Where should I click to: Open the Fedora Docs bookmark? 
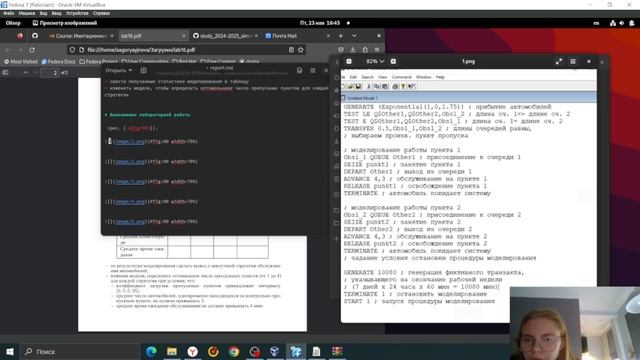tap(59, 62)
